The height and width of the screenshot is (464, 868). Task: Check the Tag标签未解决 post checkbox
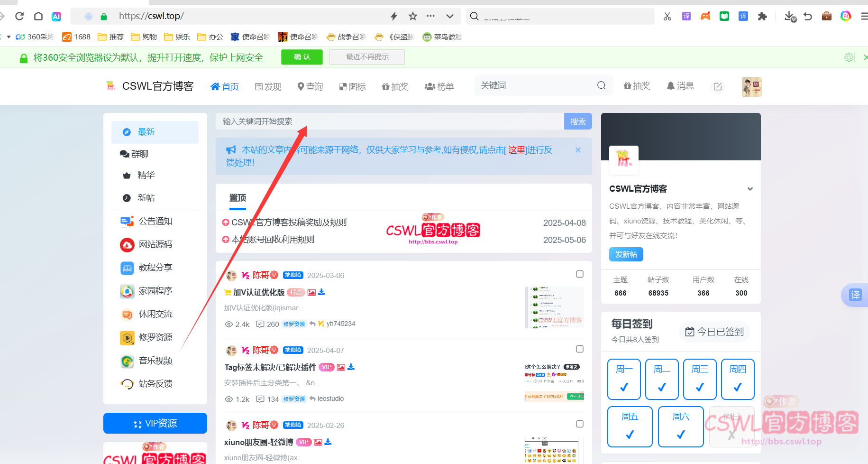(580, 349)
